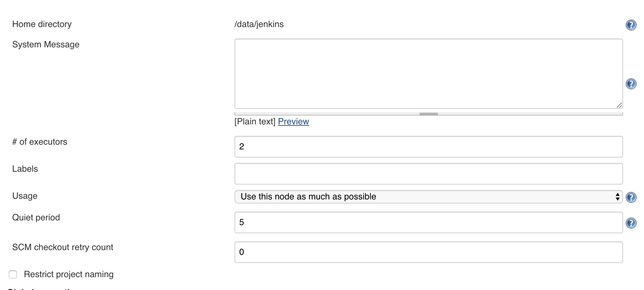Image resolution: width=644 pixels, height=290 pixels.
Task: Click the SCM checkout retry count field
Action: [428, 252]
